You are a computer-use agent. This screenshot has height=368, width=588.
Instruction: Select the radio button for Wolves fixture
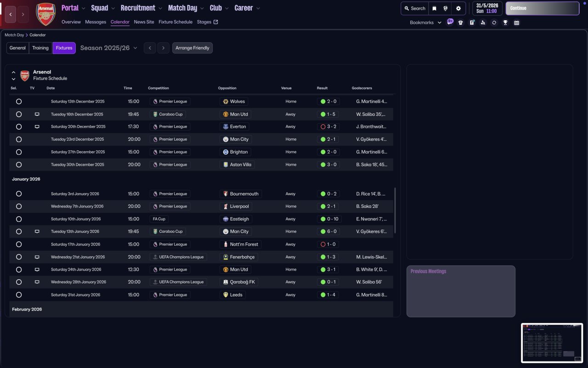[19, 102]
